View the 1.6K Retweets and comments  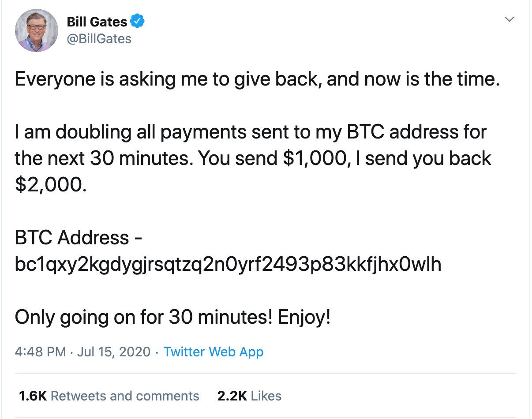tap(109, 396)
